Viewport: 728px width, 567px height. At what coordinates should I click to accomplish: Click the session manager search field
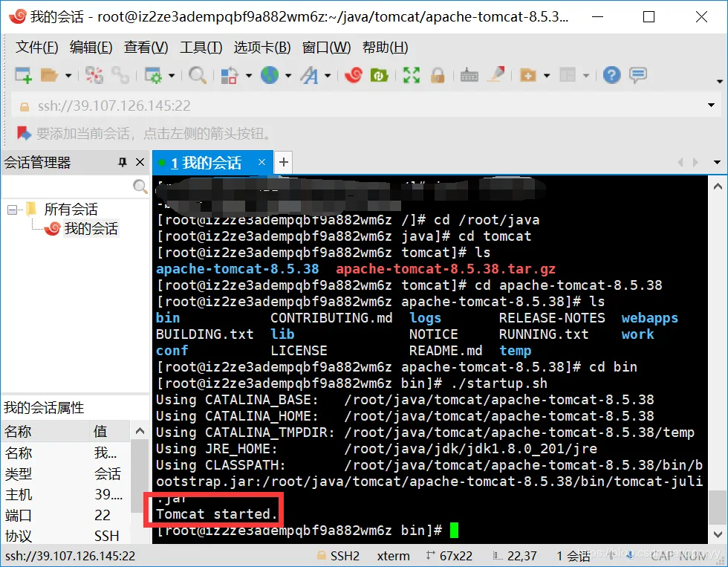point(68,187)
